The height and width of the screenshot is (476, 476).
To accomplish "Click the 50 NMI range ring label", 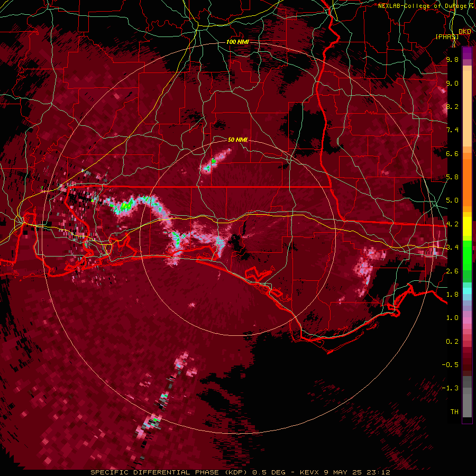I will point(237,140).
